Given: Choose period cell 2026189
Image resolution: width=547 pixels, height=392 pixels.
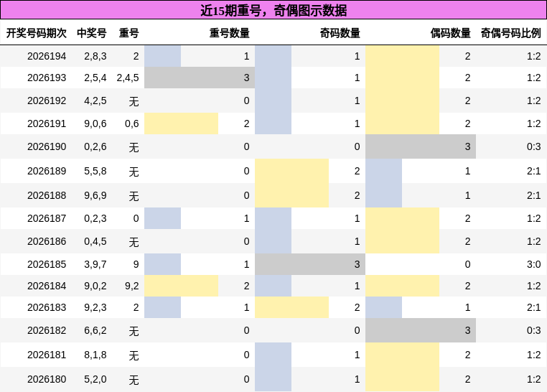Looking at the screenshot, I should 47,171.
